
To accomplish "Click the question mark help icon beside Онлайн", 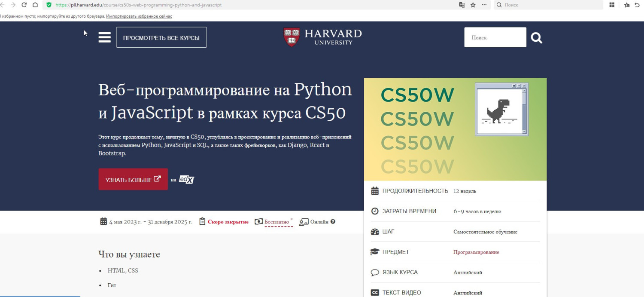I will pyautogui.click(x=333, y=222).
